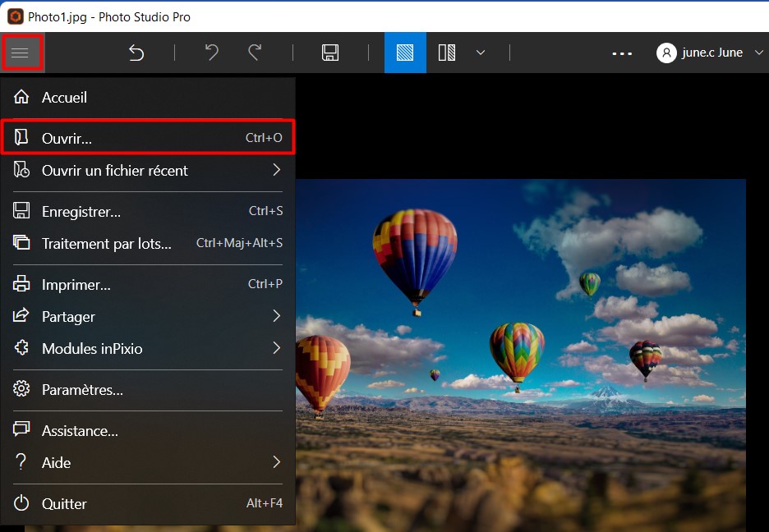Viewport: 769px width, 532px height.
Task: Click the Ctrl+Maj+Alt+S shortcut text
Action: 239,242
